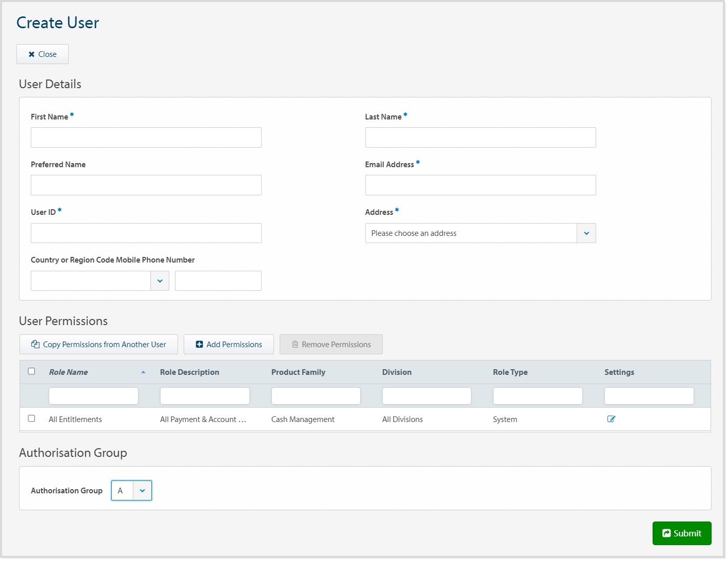This screenshot has height=561, width=728.
Task: Click the edit icon in the Settings column
Action: tap(611, 419)
